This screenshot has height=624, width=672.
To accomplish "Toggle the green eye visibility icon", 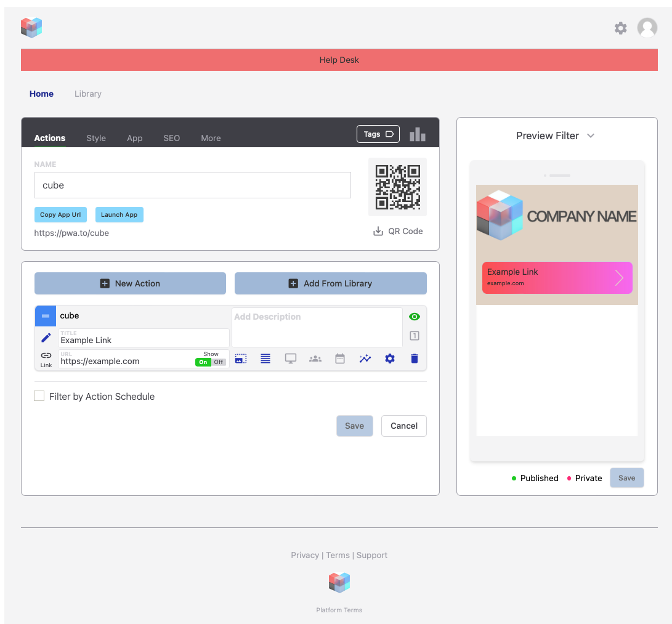I will (x=415, y=317).
